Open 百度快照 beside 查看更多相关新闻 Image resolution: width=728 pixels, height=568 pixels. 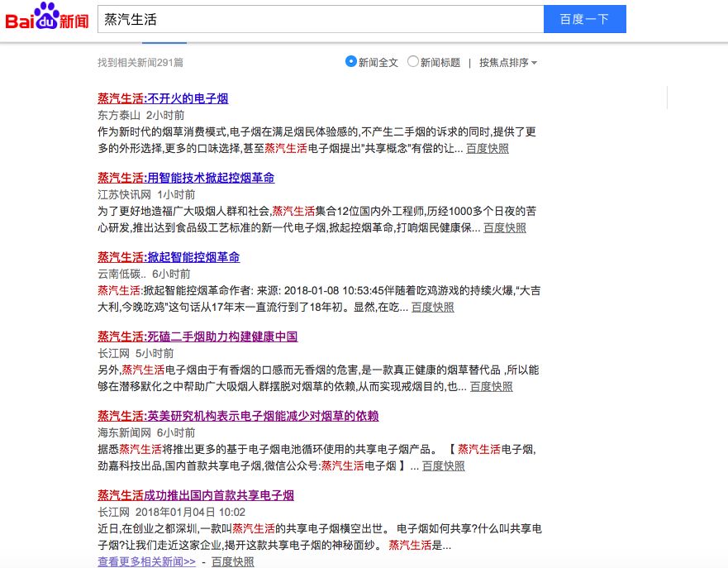pyautogui.click(x=232, y=561)
